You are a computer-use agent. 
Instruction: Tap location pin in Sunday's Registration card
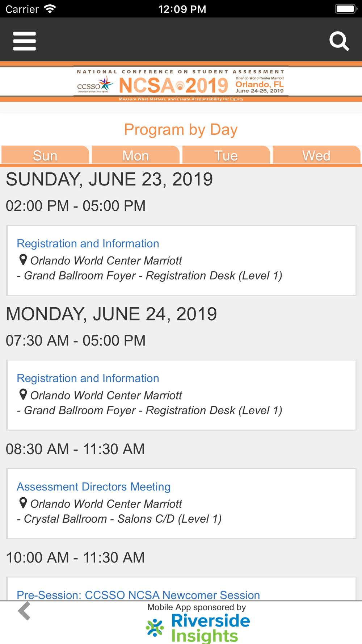(23, 260)
